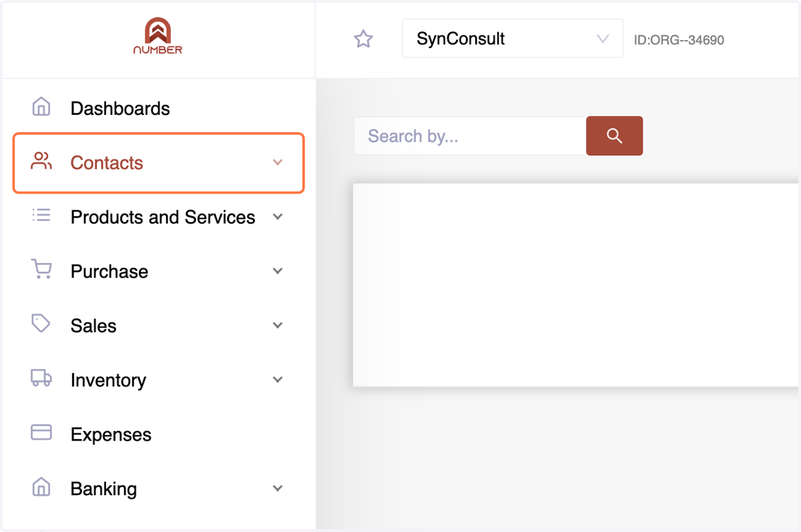Expand the Products and Services chevron
The height and width of the screenshot is (532, 801).
click(278, 217)
